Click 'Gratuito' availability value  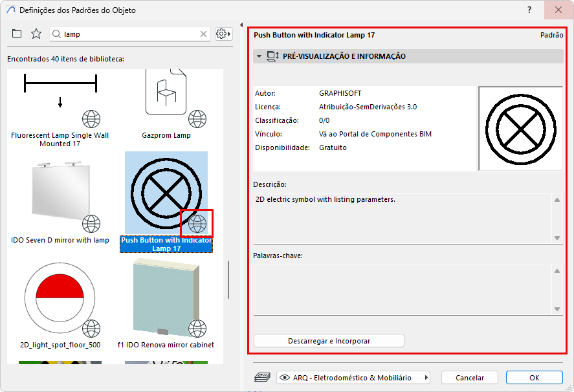point(333,147)
